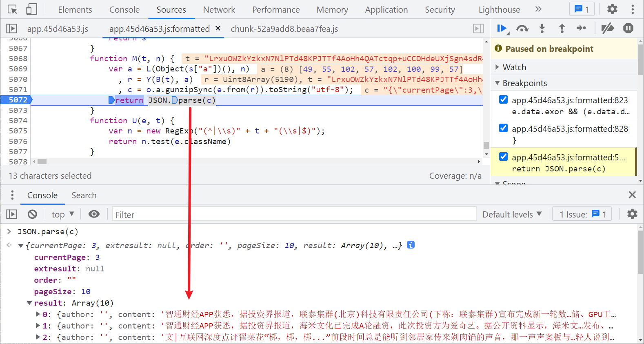Uncheck breakpoint at formatted:823

pos(504,100)
